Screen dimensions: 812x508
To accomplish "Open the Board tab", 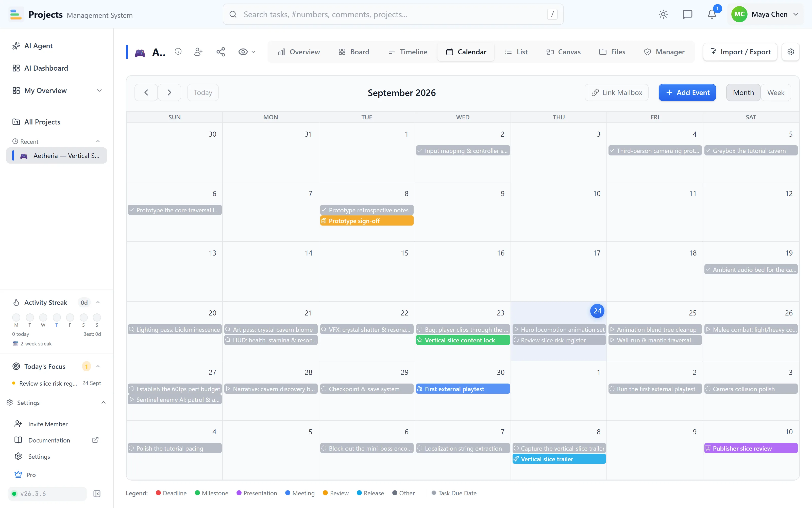I will (x=354, y=52).
